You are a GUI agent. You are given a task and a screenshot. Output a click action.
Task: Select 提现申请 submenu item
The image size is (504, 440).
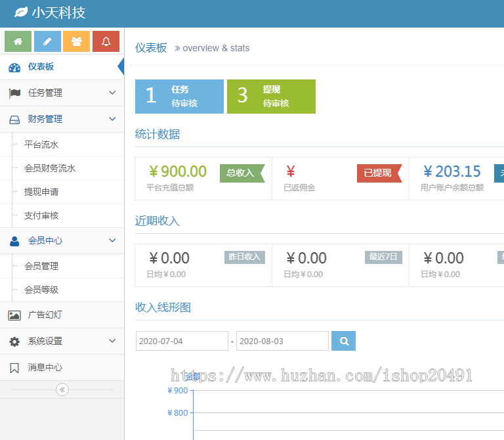(x=41, y=192)
